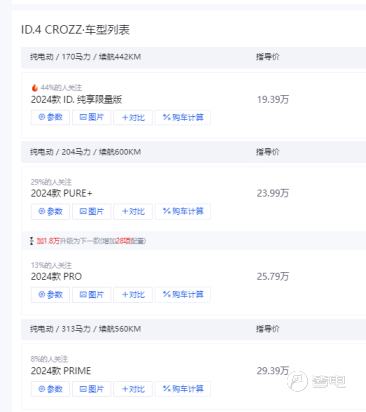Open 购车计算 for 2024款 PRO

(x=183, y=295)
